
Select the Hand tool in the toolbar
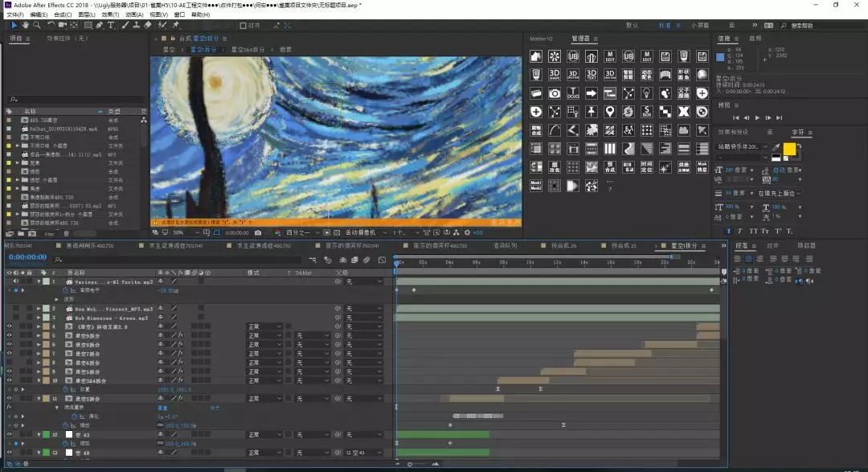coord(25,26)
